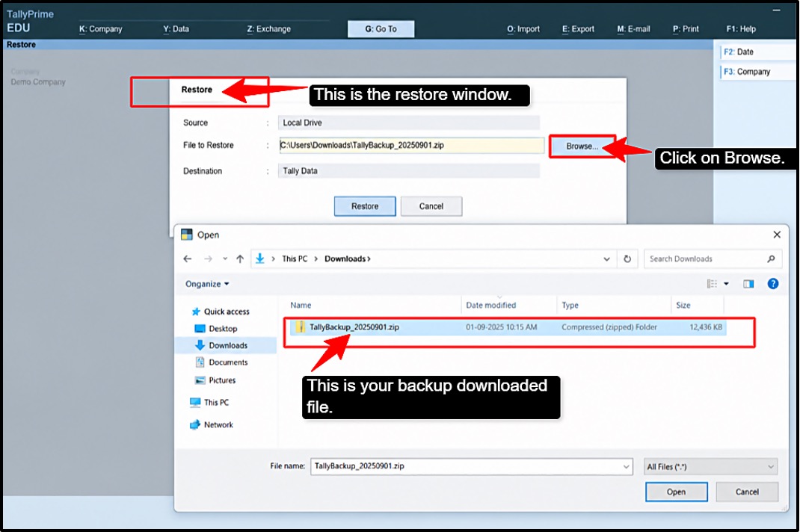Cancel the Open file dialog
800x532 pixels.
pos(747,492)
